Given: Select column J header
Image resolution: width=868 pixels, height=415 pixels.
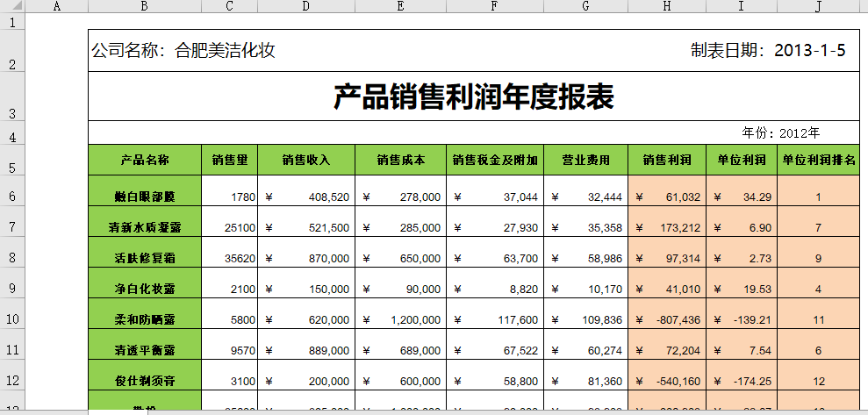Looking at the screenshot, I should (x=818, y=6).
